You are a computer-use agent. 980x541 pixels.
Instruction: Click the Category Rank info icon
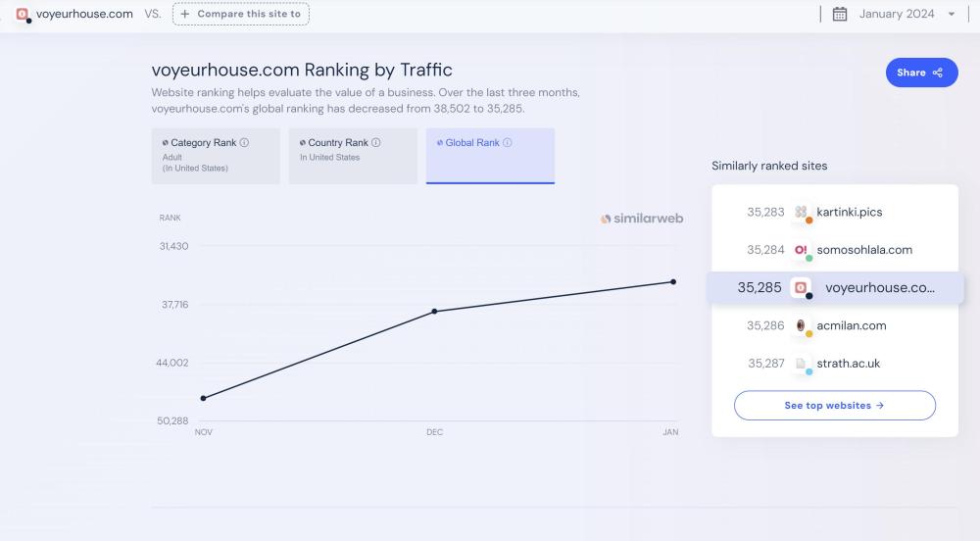[x=244, y=143]
